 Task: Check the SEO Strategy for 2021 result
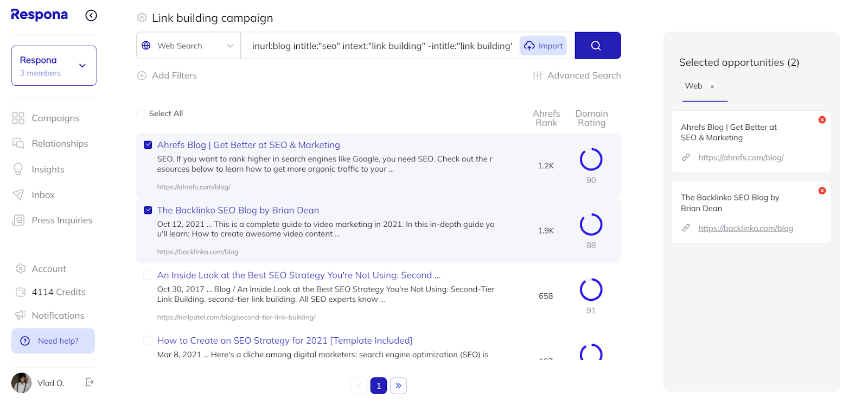click(148, 340)
